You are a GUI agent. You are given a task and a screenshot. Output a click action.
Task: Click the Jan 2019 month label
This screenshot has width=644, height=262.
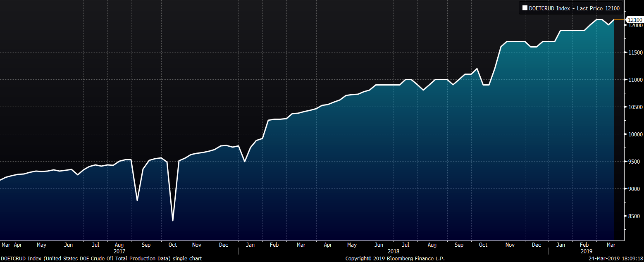561,245
